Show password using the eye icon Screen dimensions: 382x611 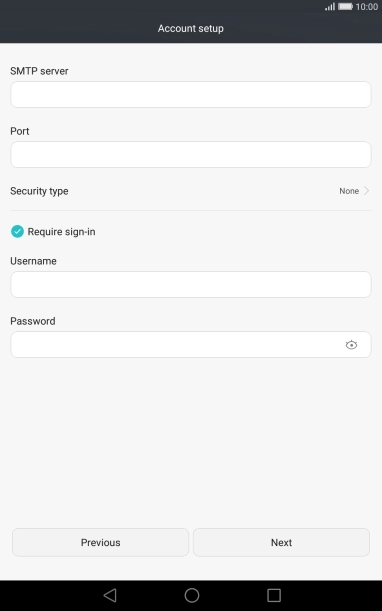tap(351, 345)
